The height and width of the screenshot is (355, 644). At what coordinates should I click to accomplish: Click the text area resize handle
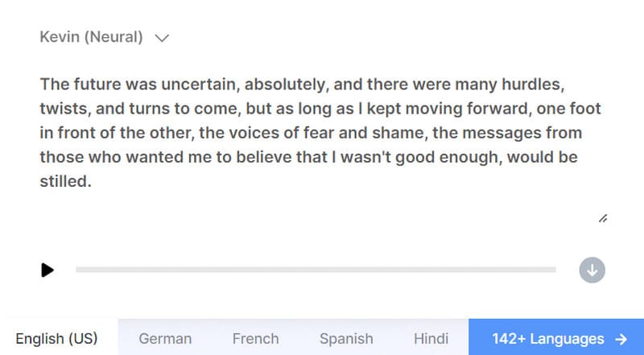(602, 218)
